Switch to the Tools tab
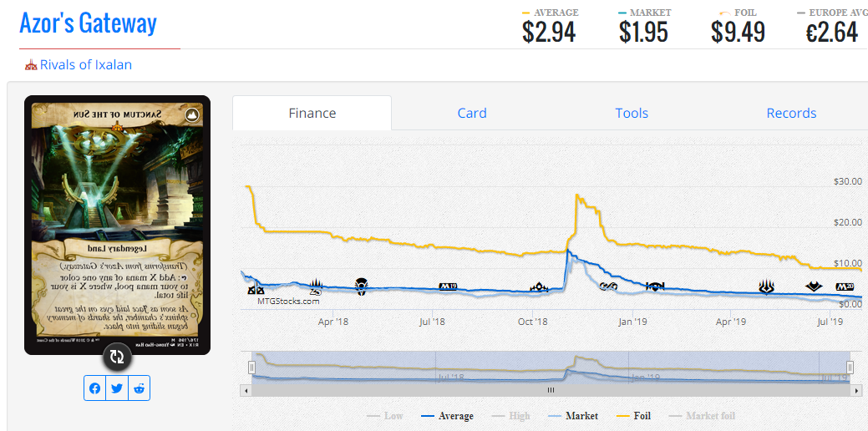The width and height of the screenshot is (868, 431). (632, 113)
